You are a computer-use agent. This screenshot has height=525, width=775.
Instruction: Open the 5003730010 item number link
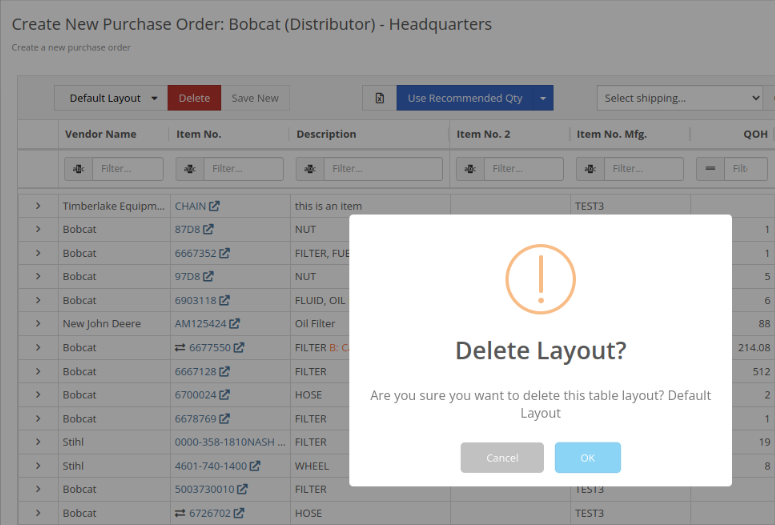click(205, 489)
